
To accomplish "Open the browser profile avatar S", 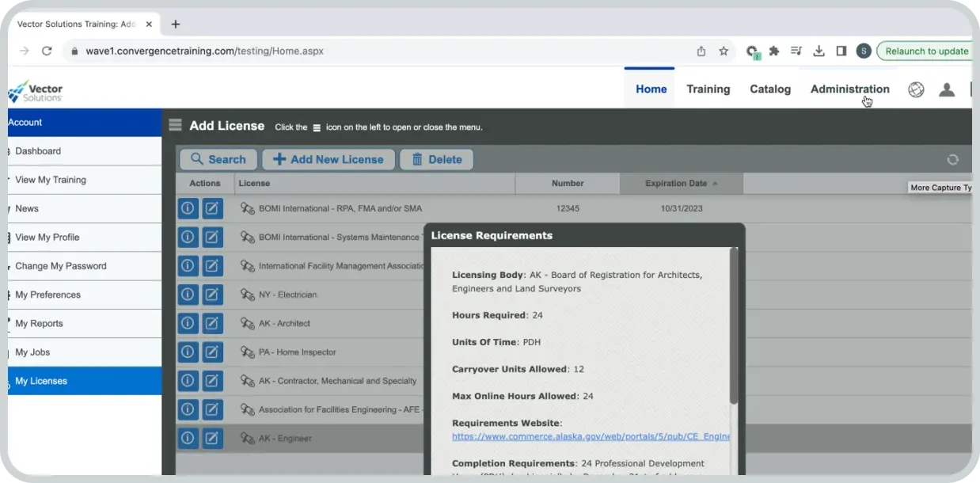I will (863, 51).
